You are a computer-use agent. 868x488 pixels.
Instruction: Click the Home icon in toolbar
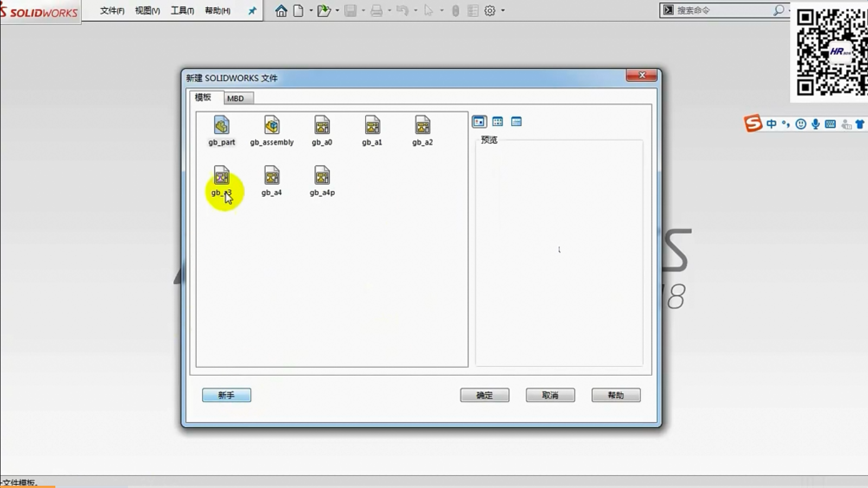pos(281,11)
